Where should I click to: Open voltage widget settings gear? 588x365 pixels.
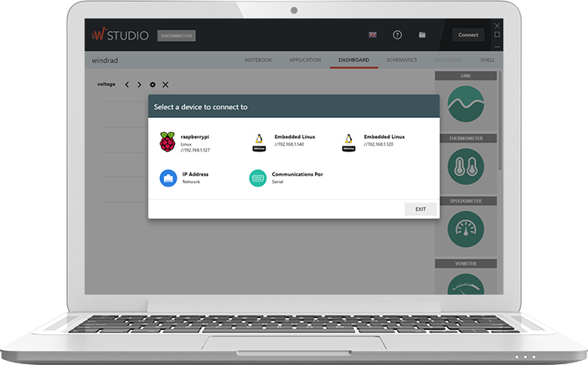click(152, 85)
